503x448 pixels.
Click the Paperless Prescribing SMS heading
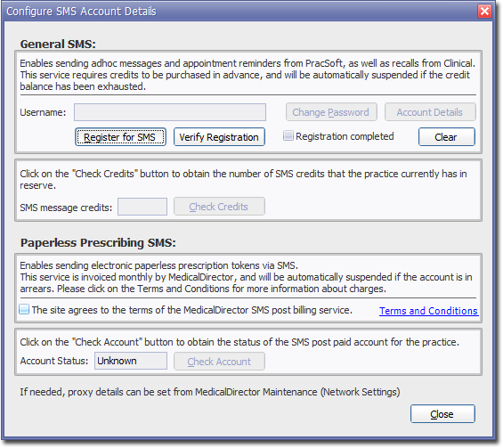(x=98, y=242)
